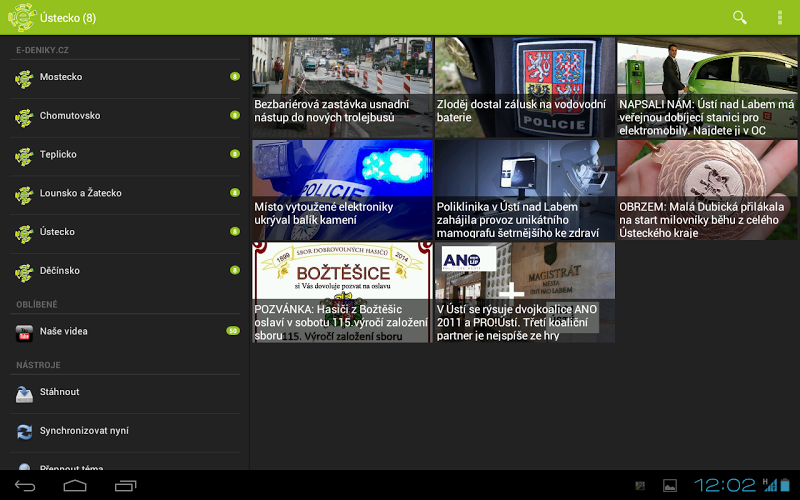
Task: Open the Poliklinika v Ústí mamograf article
Action: (524, 190)
